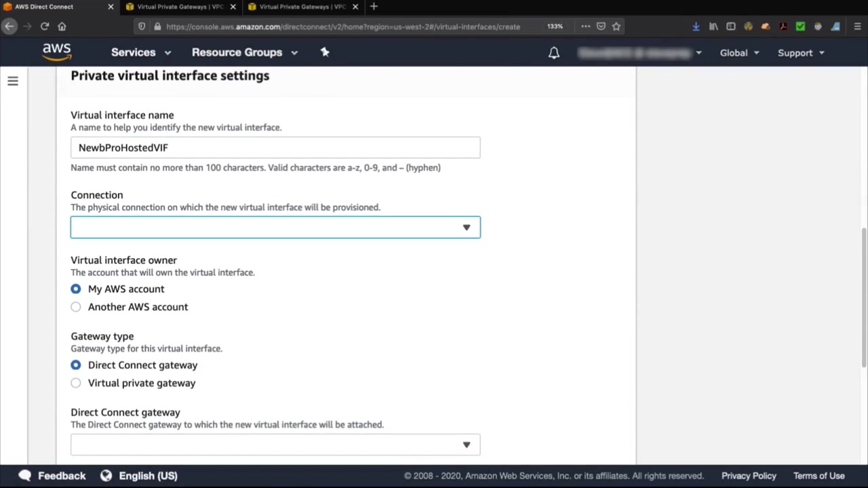Image resolution: width=868 pixels, height=488 pixels.
Task: Toggle the browser sidebar icon
Action: (x=731, y=26)
